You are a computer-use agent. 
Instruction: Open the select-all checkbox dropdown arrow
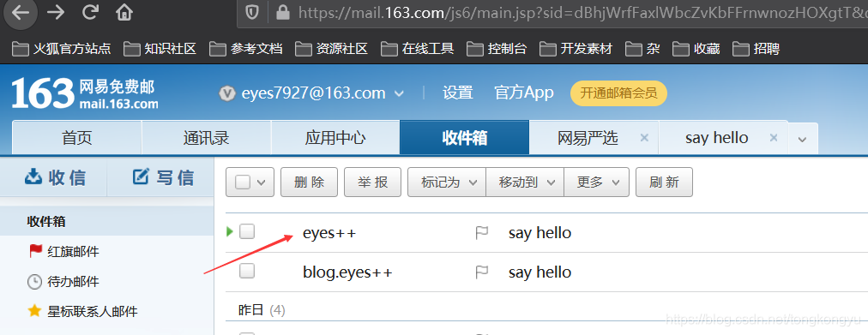pos(262,182)
